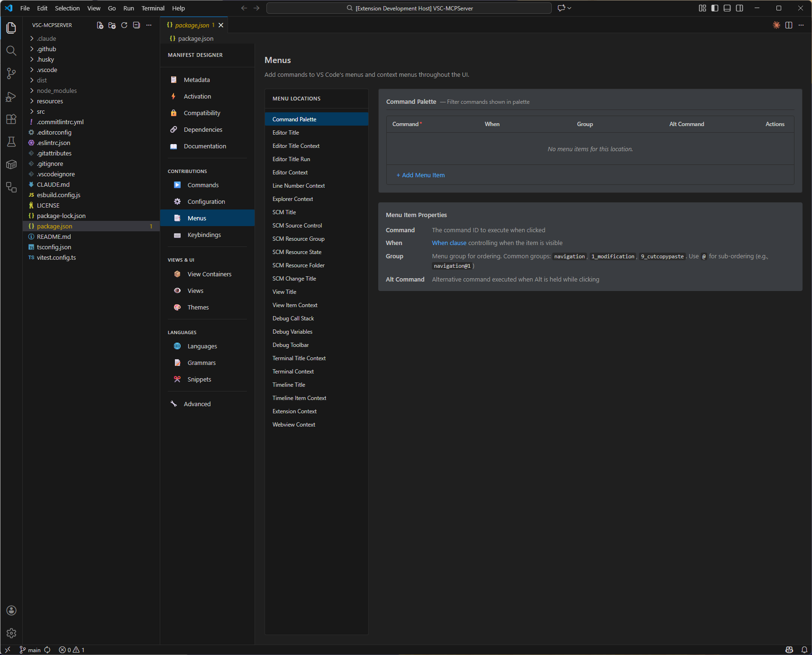Viewport: 812px width, 655px height.
Task: Toggle the secondary side bar
Action: pyautogui.click(x=739, y=8)
